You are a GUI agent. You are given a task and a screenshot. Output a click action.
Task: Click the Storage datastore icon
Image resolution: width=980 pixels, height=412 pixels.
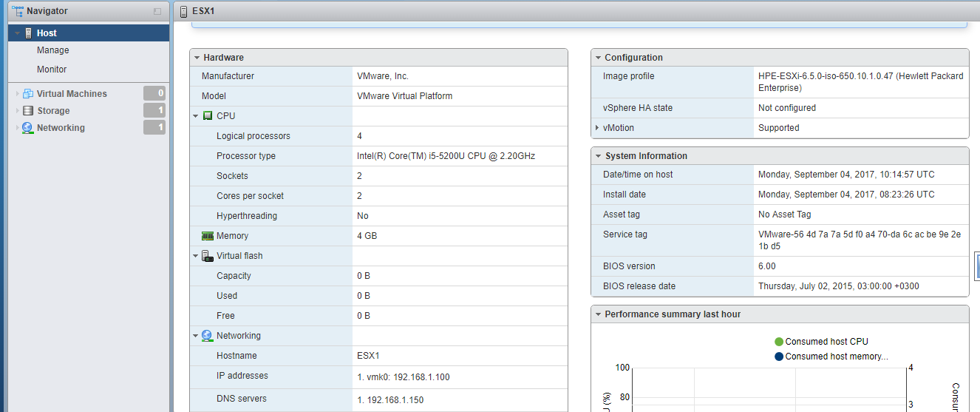pos(28,111)
